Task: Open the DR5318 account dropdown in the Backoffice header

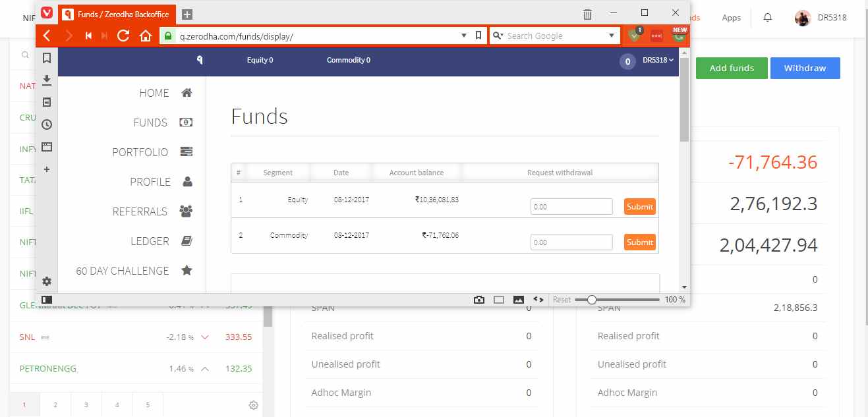Action: [658, 60]
